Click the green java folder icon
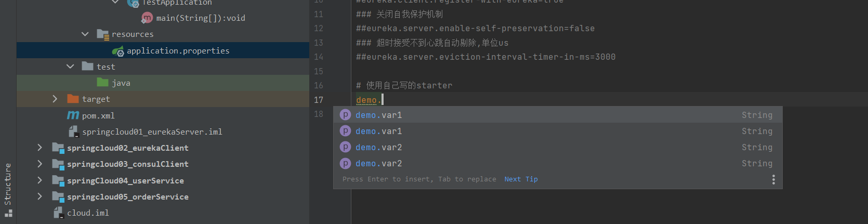 (103, 83)
